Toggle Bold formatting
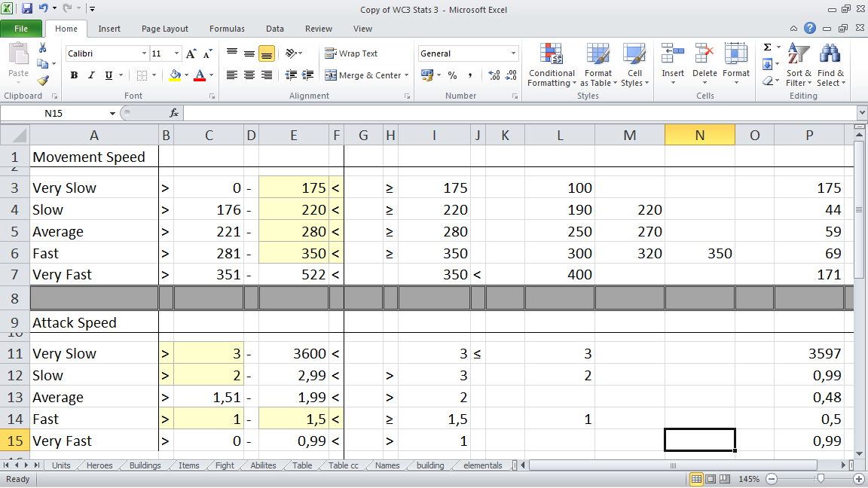 point(74,75)
